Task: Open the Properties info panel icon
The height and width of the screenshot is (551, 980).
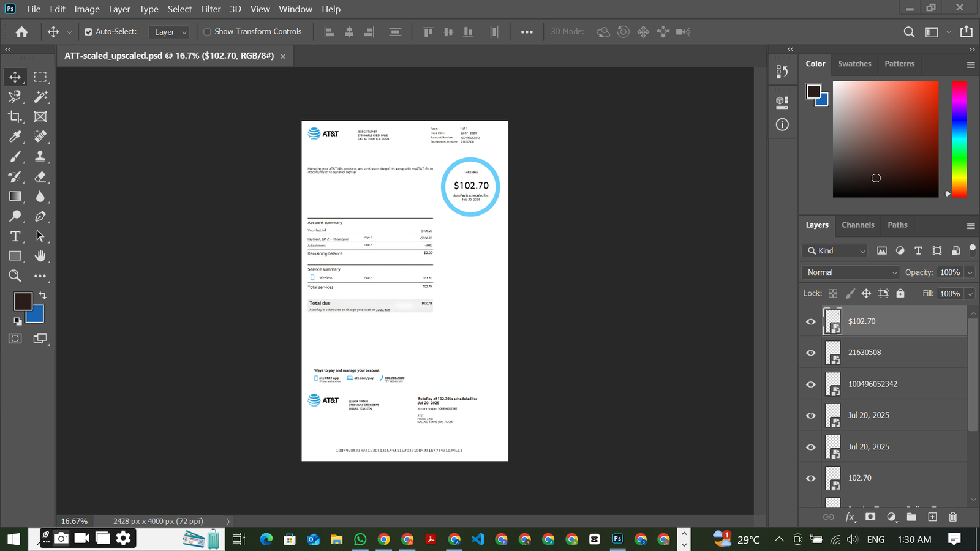Action: pos(782,124)
